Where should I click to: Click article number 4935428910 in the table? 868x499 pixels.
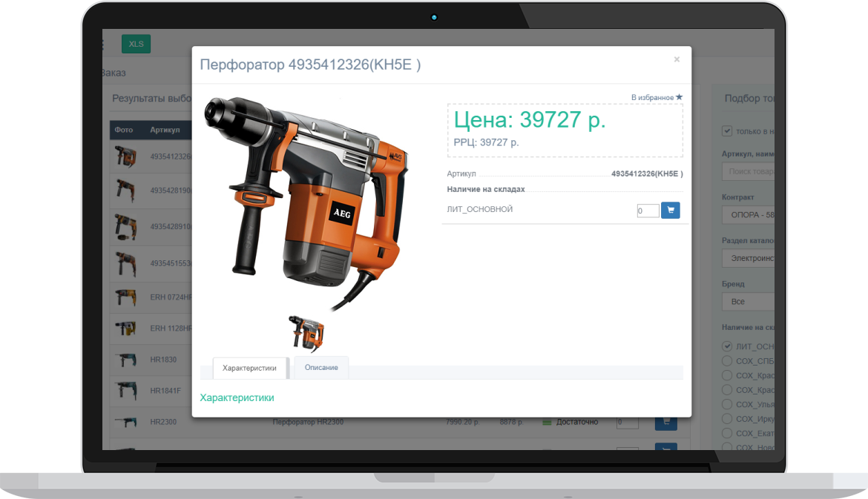[171, 227]
